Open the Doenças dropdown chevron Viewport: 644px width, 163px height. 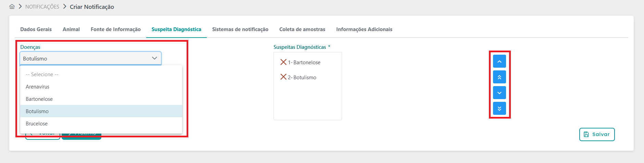click(x=154, y=58)
